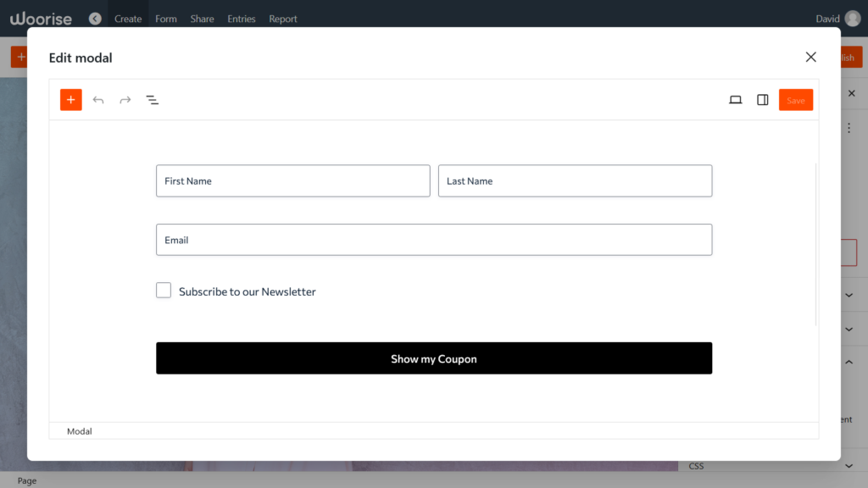Open the three-dot options menu on the right panel
Viewport: 868px width, 488px height.
[849, 127]
